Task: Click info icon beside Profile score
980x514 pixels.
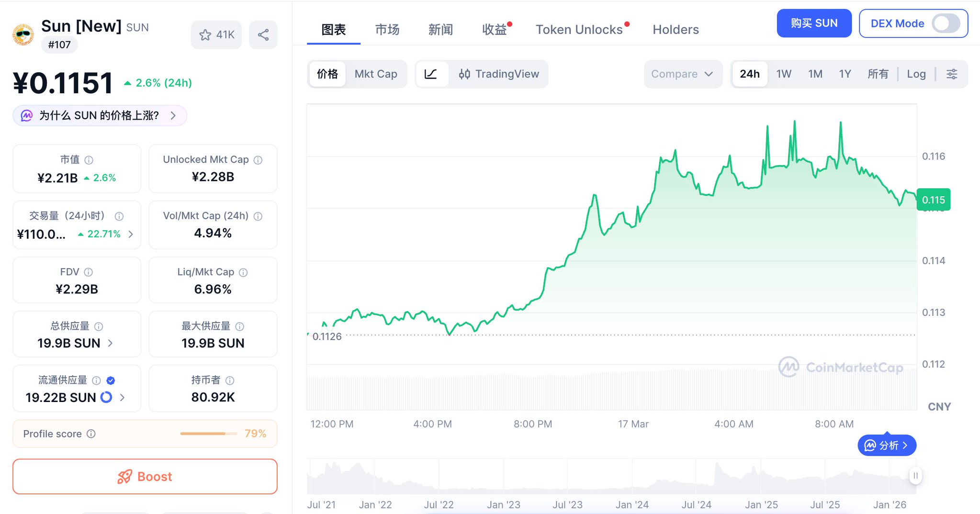Action: (91, 434)
